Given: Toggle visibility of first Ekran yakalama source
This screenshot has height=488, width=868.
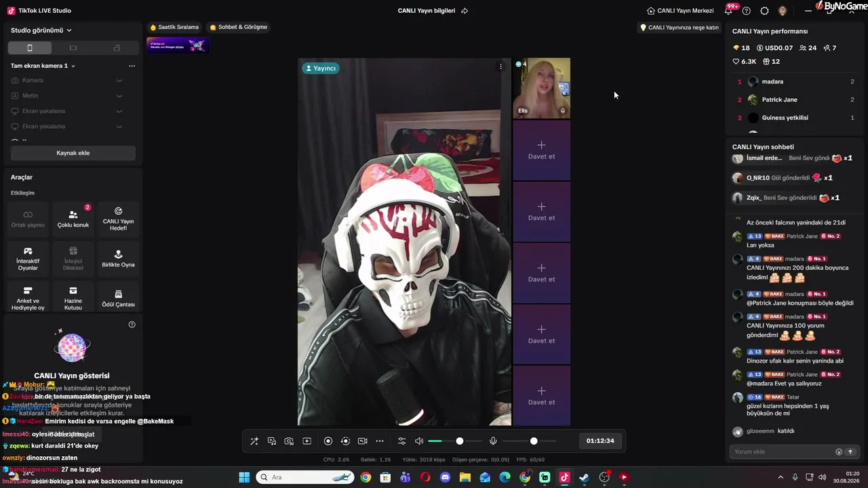Looking at the screenshot, I should pos(119,111).
